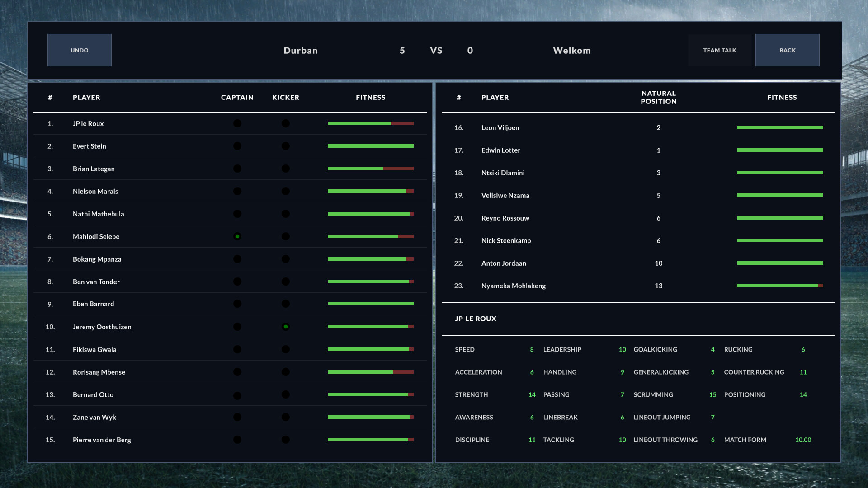Image resolution: width=868 pixels, height=488 pixels.
Task: Set Evert Stein as captain
Action: click(x=237, y=146)
